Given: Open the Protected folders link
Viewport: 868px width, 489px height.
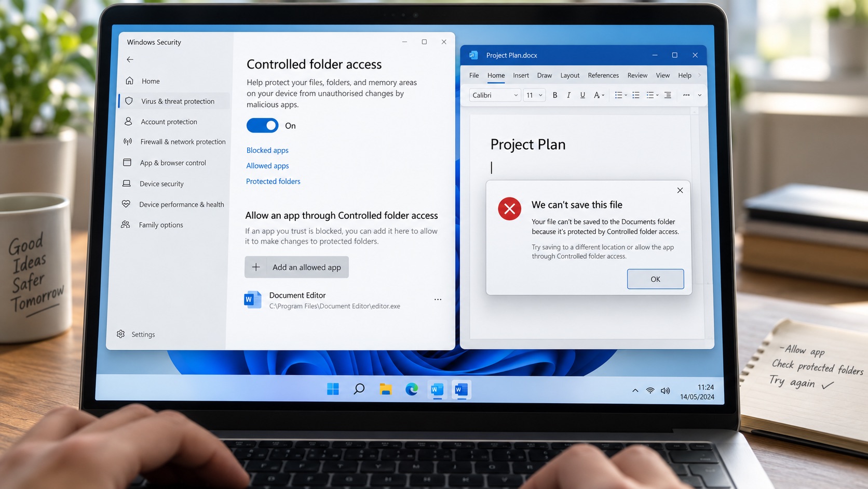Looking at the screenshot, I should pyautogui.click(x=273, y=181).
